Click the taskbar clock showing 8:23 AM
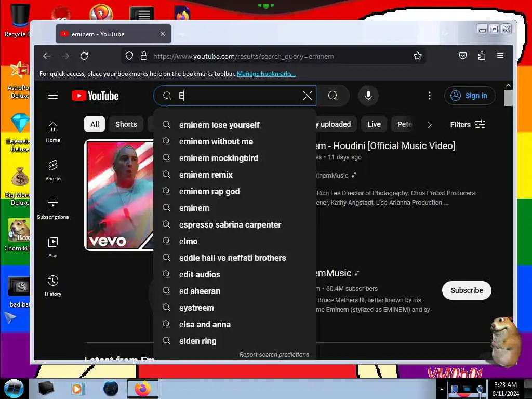This screenshot has height=399, width=532. click(506, 389)
